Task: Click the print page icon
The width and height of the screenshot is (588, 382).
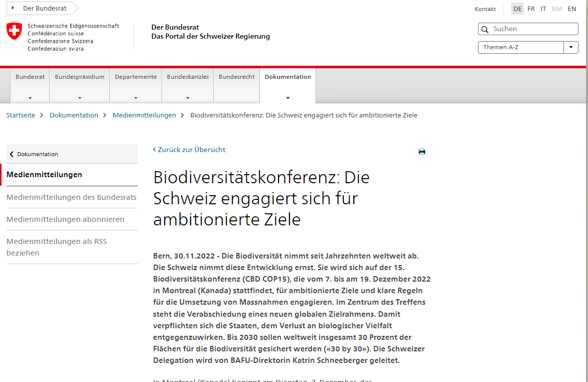Action: click(x=421, y=151)
